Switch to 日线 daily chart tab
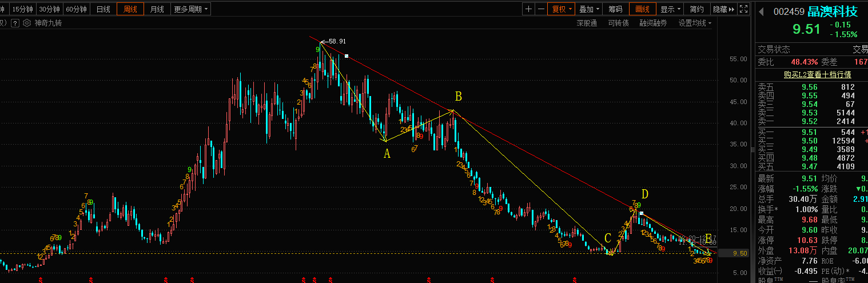The height and width of the screenshot is (283, 868). (x=103, y=9)
